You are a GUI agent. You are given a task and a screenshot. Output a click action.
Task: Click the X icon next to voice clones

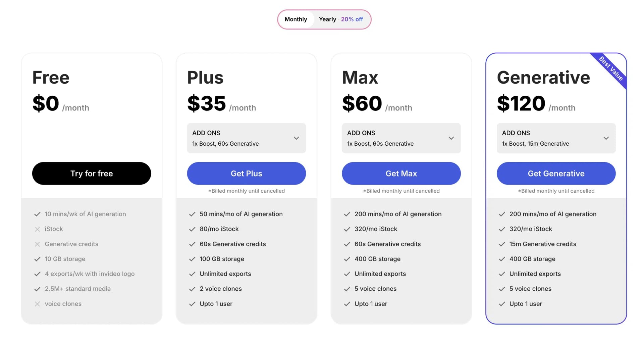point(37,304)
